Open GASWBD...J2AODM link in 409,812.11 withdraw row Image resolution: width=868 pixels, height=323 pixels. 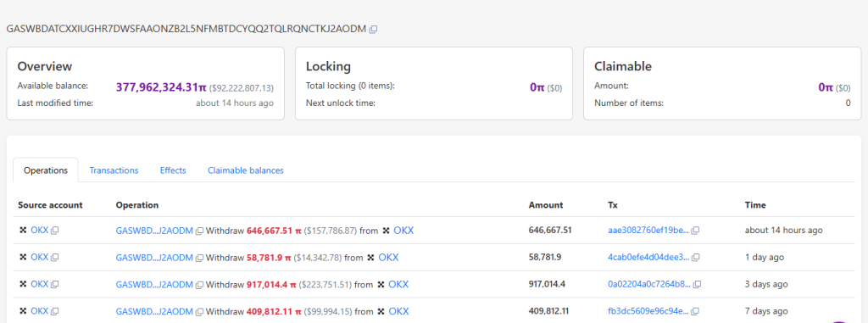[x=154, y=312]
